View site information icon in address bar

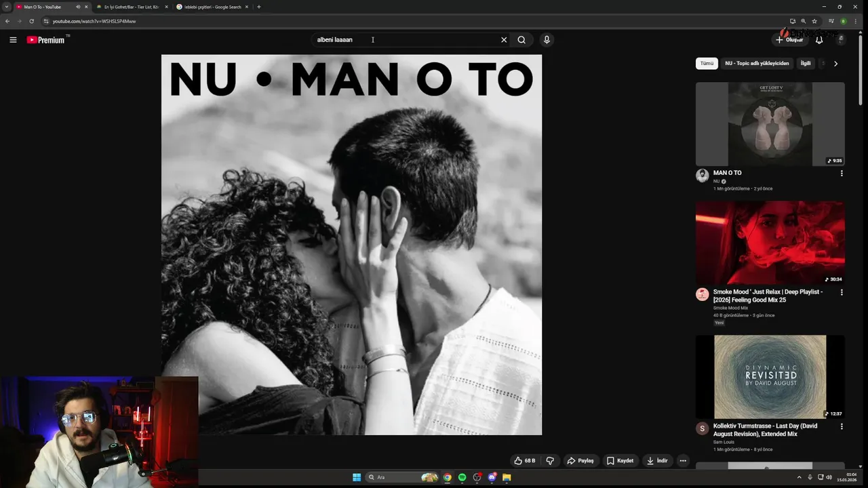[x=46, y=21]
